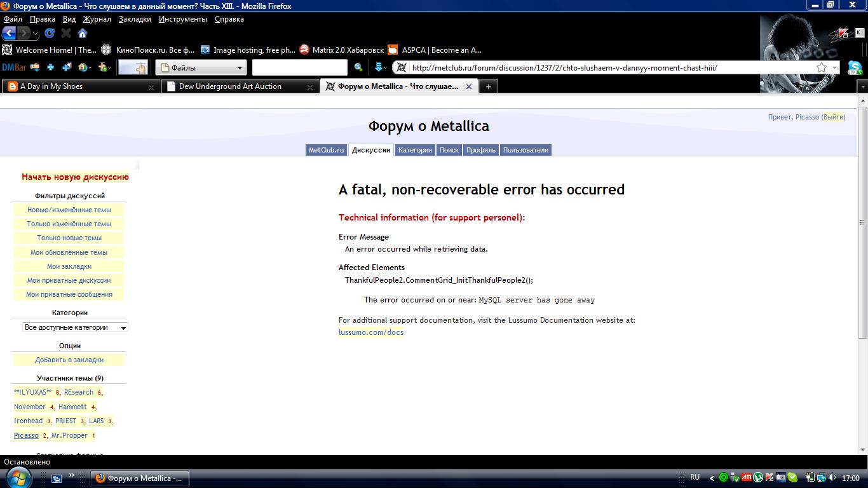
Task: Go to the Firefox home page icon
Action: pos(83,33)
